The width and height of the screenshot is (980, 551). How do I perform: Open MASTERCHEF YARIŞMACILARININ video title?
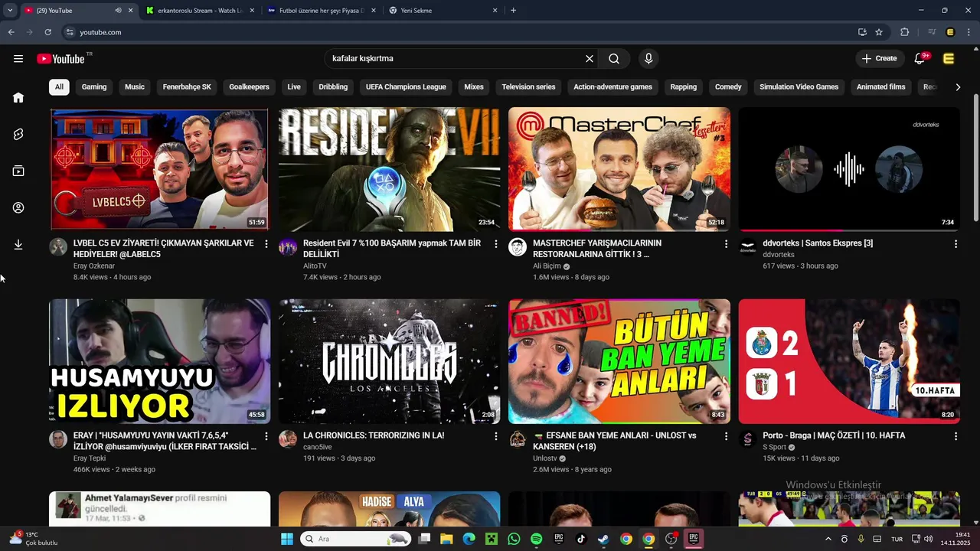click(597, 248)
